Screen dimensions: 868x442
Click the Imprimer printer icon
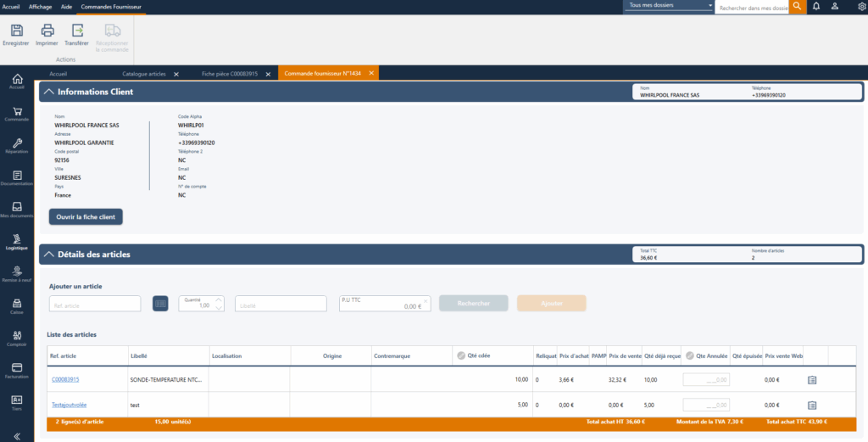tap(47, 31)
